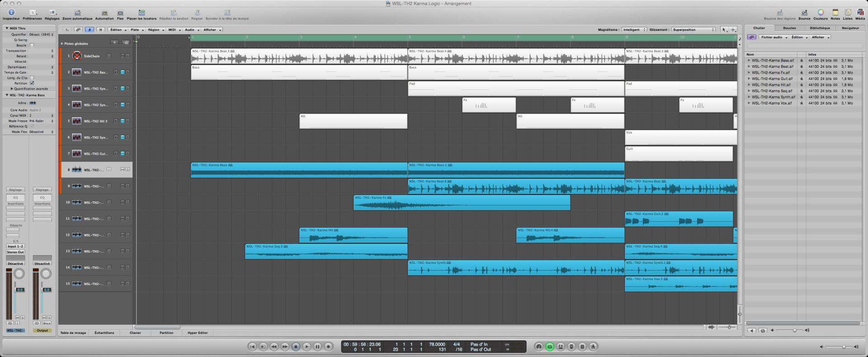
Task: Open the Magnétisme Intelligent dropdown
Action: [x=634, y=30]
